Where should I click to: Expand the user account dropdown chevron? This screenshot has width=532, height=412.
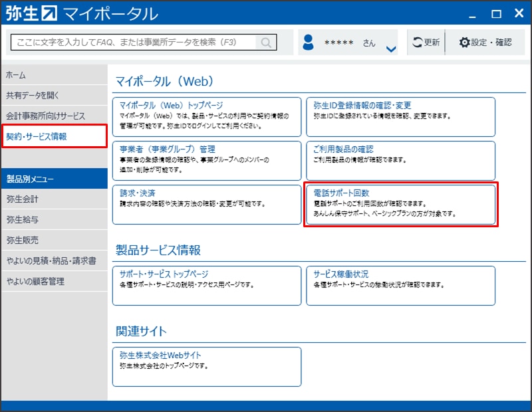[x=391, y=49]
